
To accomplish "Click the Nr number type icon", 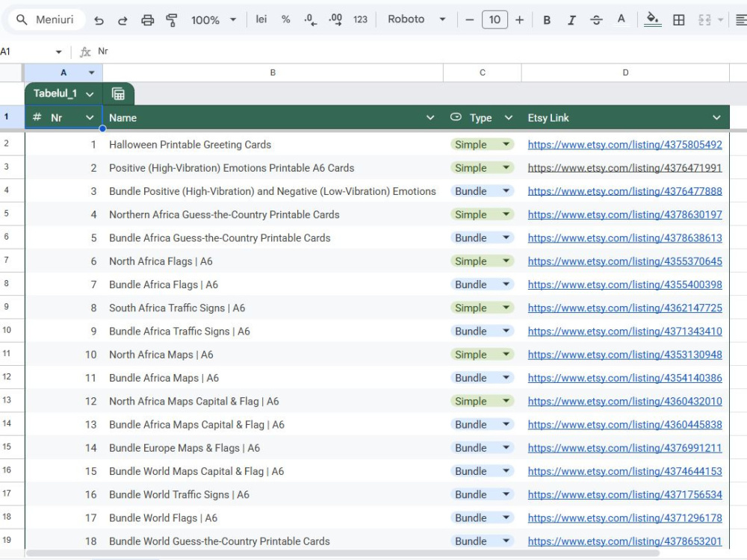I will (x=37, y=117).
